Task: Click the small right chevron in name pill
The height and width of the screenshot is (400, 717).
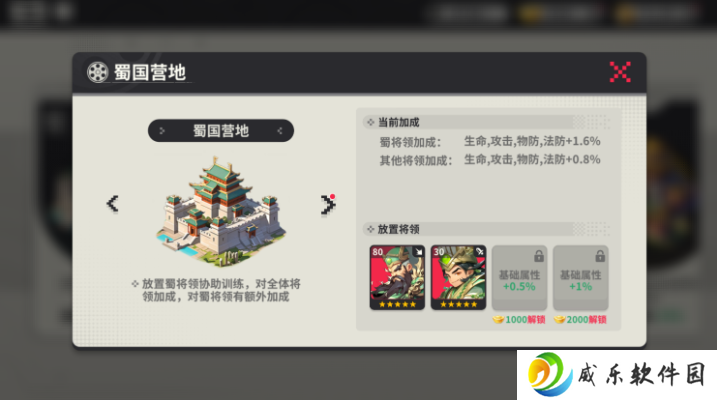Action: (280, 131)
